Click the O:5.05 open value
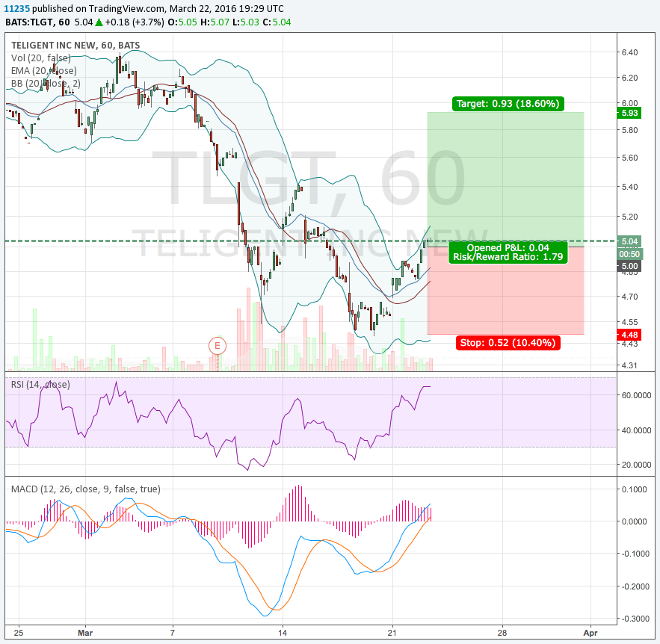This screenshot has height=644, width=660. point(182,22)
